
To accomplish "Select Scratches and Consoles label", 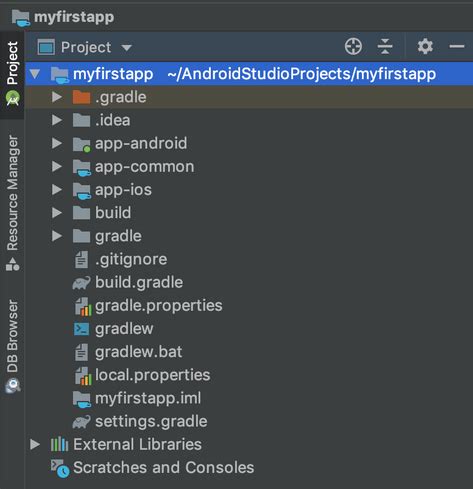I will coord(164,467).
